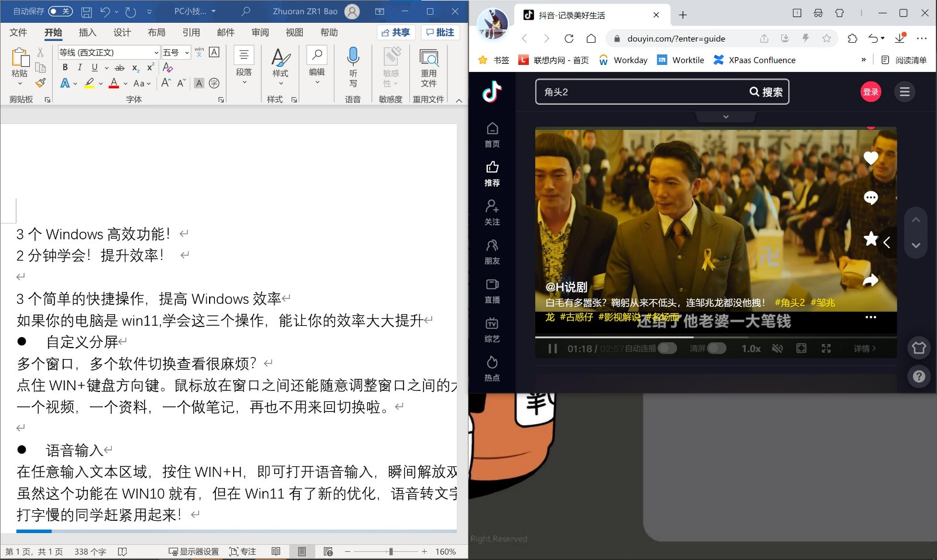The height and width of the screenshot is (560, 937).
Task: Expand 粘贴 paste options arrow
Action: click(20, 83)
